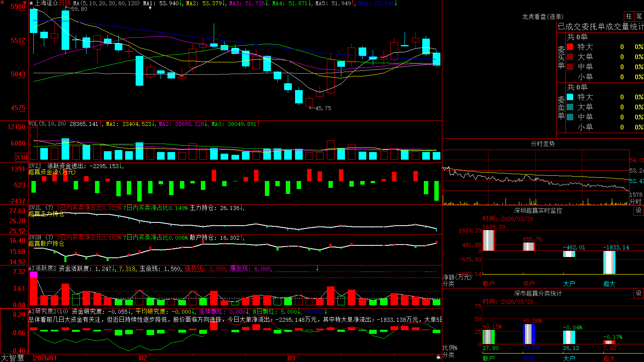Image resolution: width=644 pixels, height=362 pixels.
Task: Open 设 settings for 深圳超赢实时监控
Action: click(639, 210)
